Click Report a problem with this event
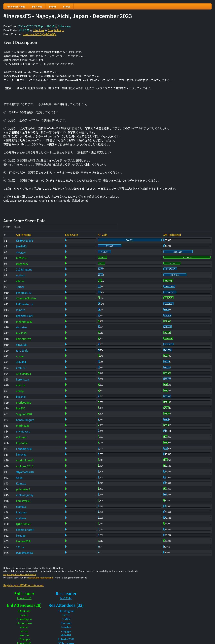This screenshot has width=215, height=644. click(x=20, y=574)
